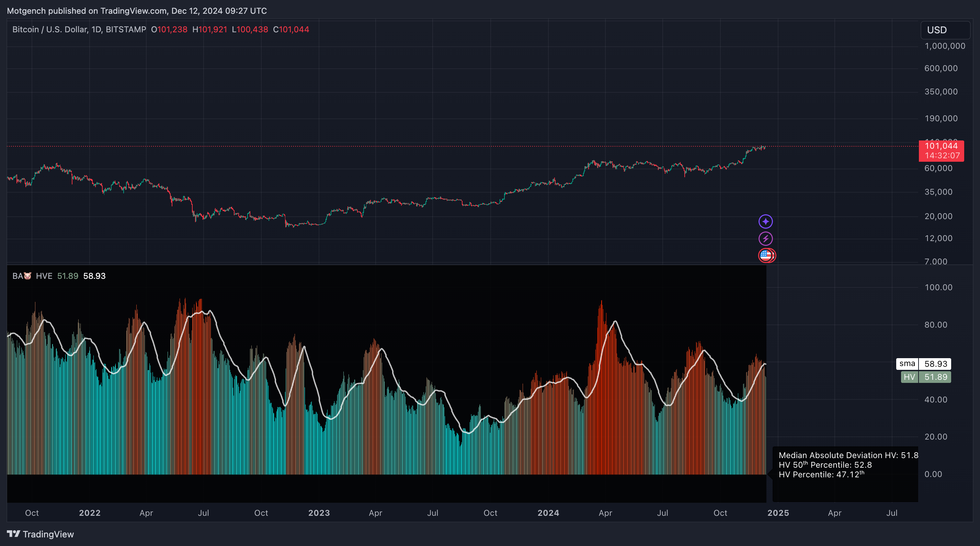Click the purple star event marker icon
Viewport: 980px width, 546px height.
click(x=765, y=221)
